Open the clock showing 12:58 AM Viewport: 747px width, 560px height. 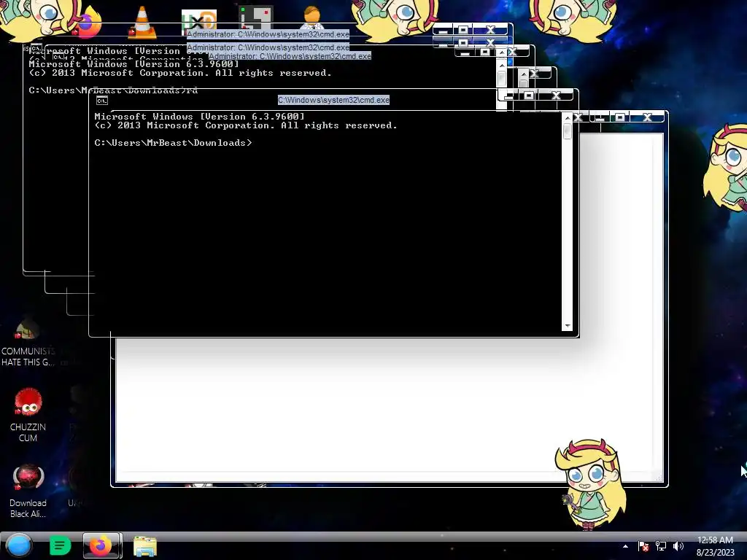715,546
